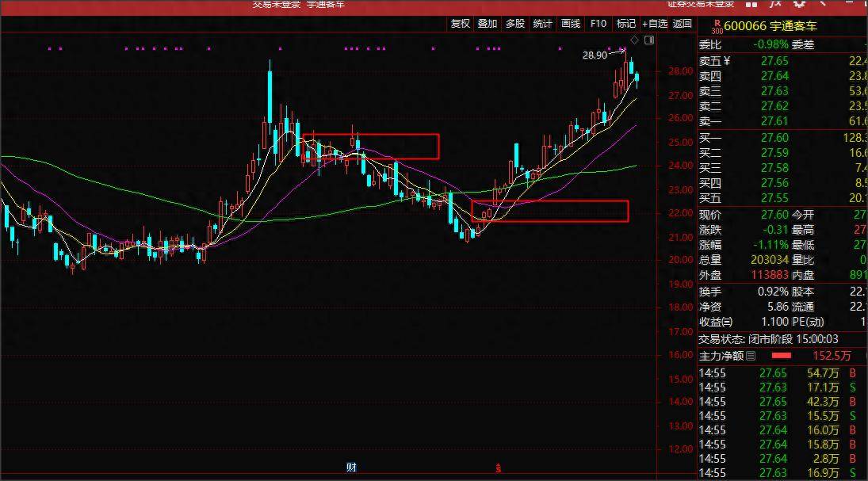Select the 买四 row at 27.56
The height and width of the screenshot is (481, 868).
click(x=782, y=183)
